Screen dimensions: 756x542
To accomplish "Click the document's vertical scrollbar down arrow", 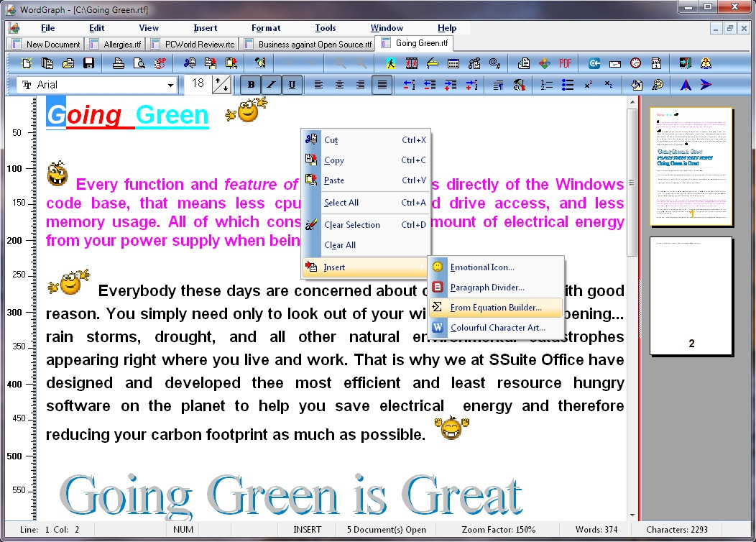I will pyautogui.click(x=632, y=515).
